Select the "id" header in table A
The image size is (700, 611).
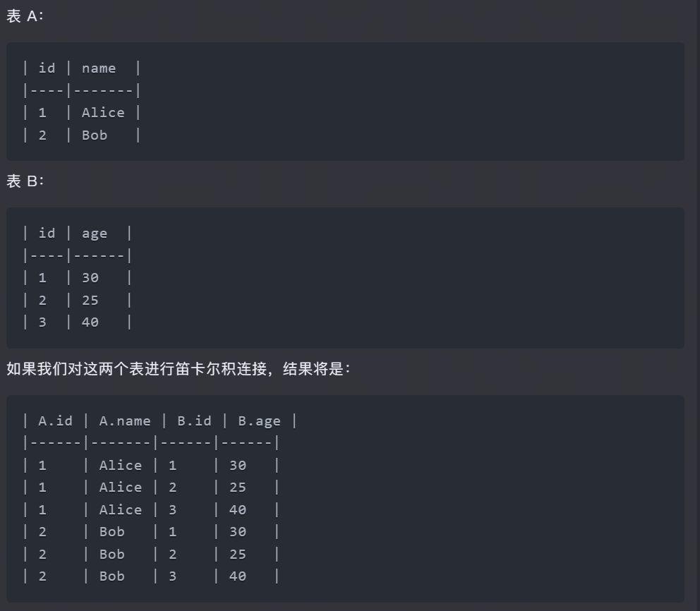click(47, 68)
